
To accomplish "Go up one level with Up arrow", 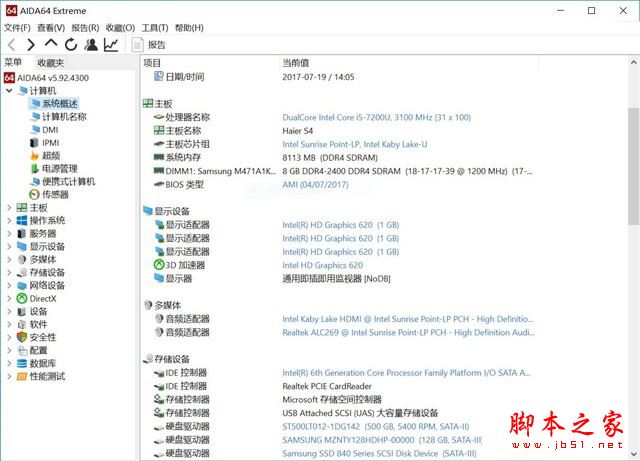I will tap(51, 44).
